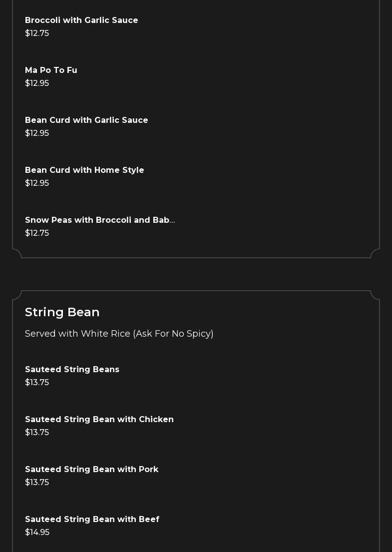This screenshot has height=552, width=392.
Task: Click the Served with White Rice note
Action: point(119,334)
